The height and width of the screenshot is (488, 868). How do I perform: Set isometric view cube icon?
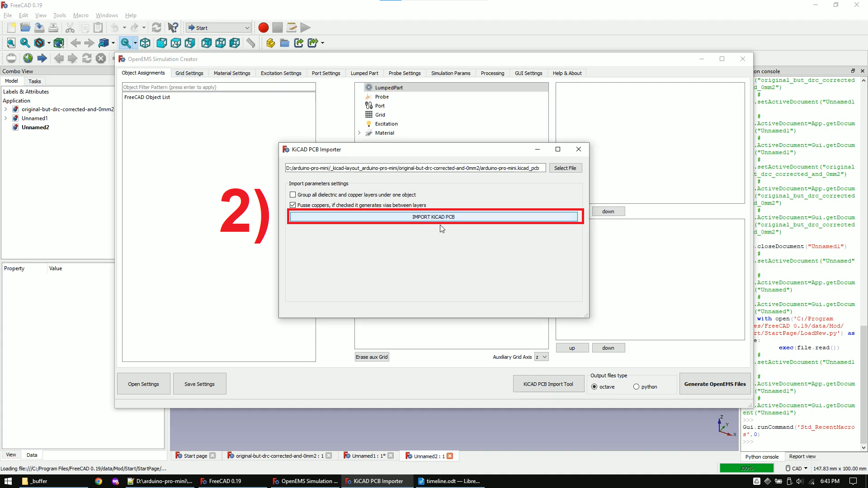tap(145, 43)
